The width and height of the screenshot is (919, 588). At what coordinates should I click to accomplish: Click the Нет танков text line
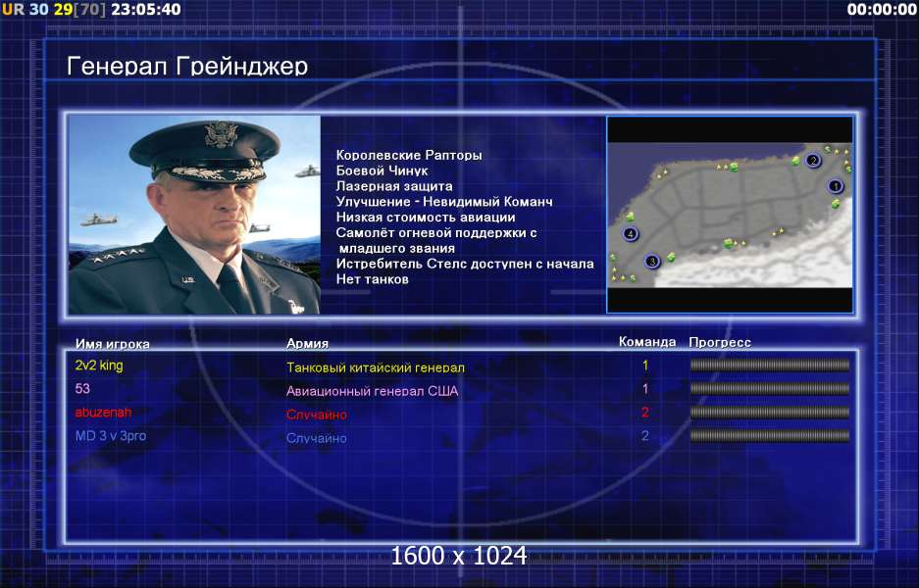pos(372,279)
